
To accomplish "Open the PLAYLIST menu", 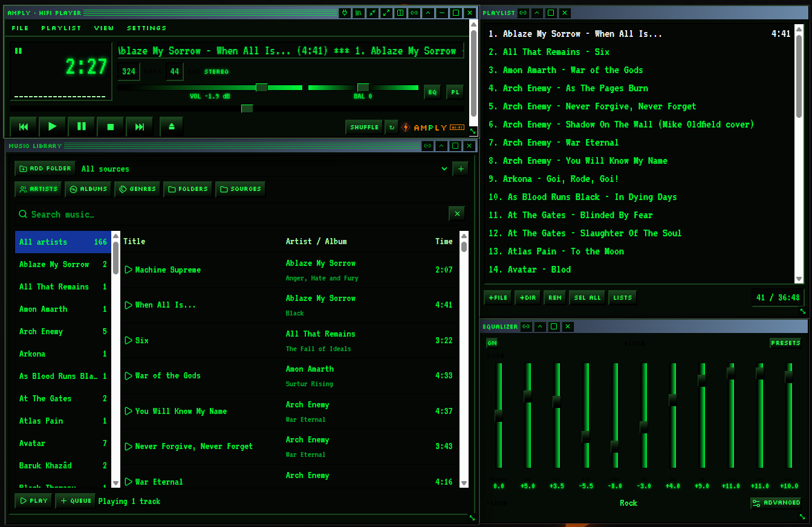I will tap(61, 28).
